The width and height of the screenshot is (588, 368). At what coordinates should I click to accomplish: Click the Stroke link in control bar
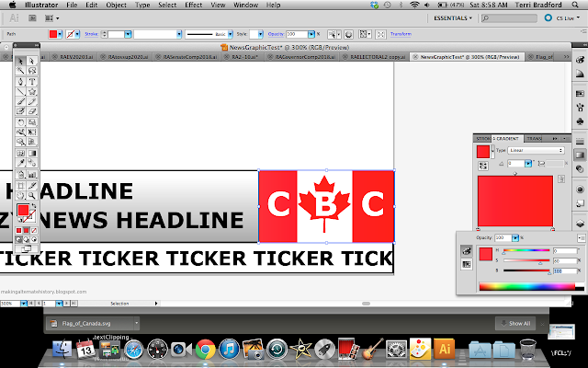point(91,34)
